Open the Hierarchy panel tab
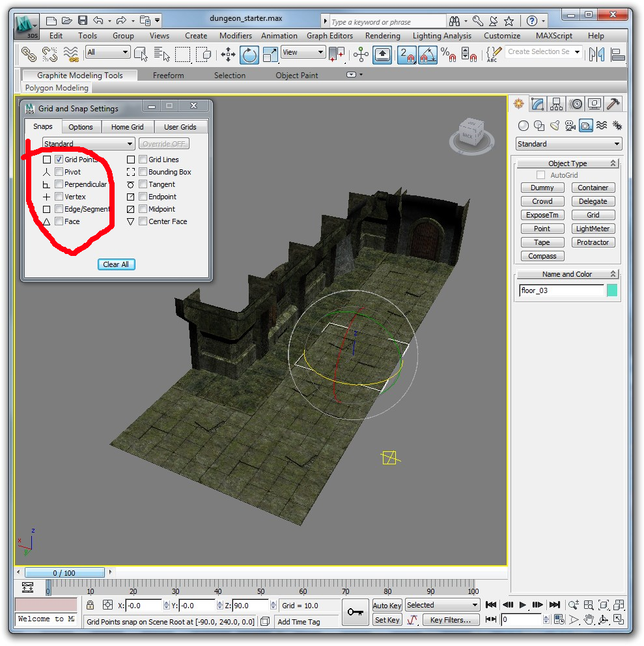Viewport: 644px width, 646px height. (x=556, y=104)
